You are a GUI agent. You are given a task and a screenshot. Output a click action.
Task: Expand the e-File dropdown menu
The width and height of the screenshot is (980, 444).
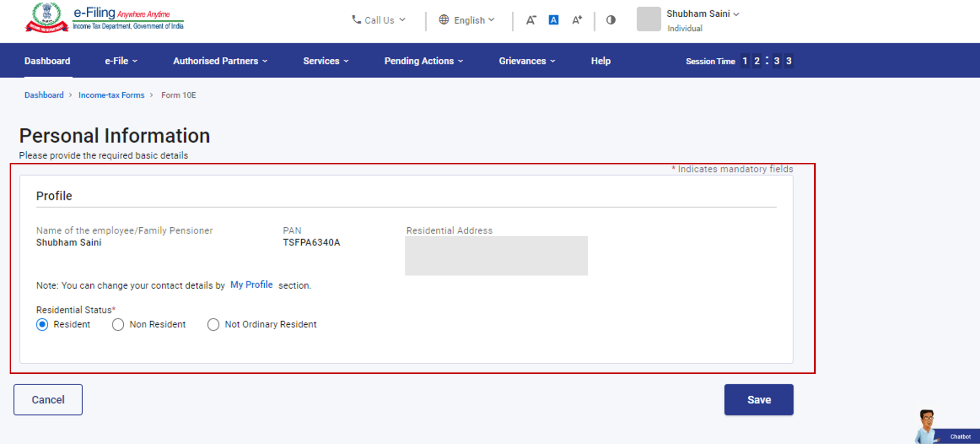(121, 61)
